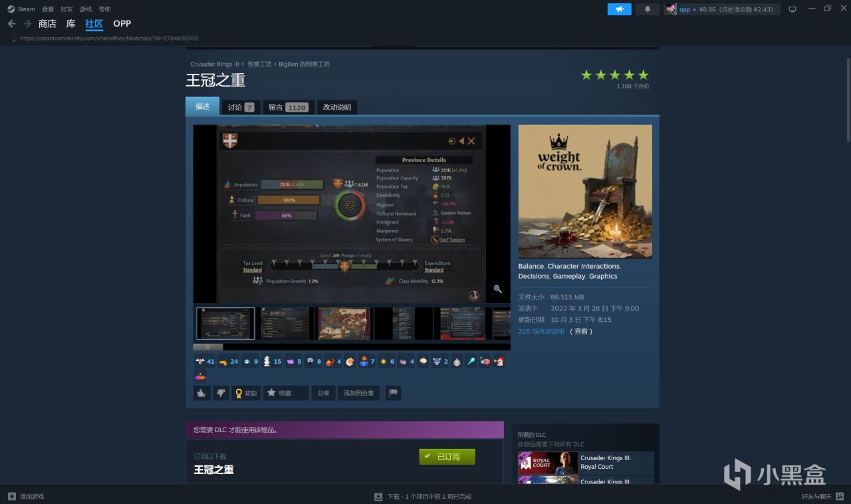The height and width of the screenshot is (504, 851).
Task: Click the award reaction with count 2
Action: [440, 362]
